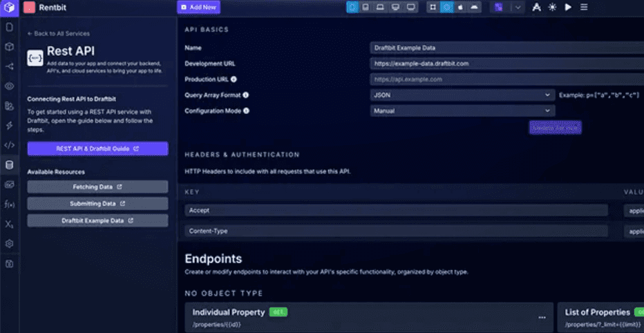Image resolution: width=644 pixels, height=333 pixels.
Task: Open the Components cube icon in sidebar
Action: click(x=9, y=47)
